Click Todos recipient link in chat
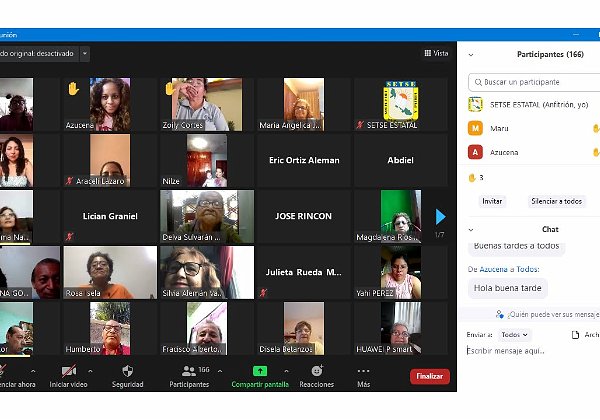Viewport: 600px width, 420px height. coord(527,269)
